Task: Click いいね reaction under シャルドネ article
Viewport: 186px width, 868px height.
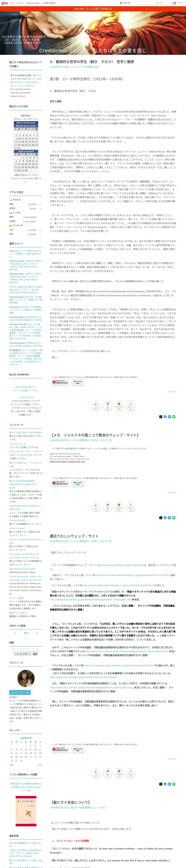Action: tap(96, 506)
